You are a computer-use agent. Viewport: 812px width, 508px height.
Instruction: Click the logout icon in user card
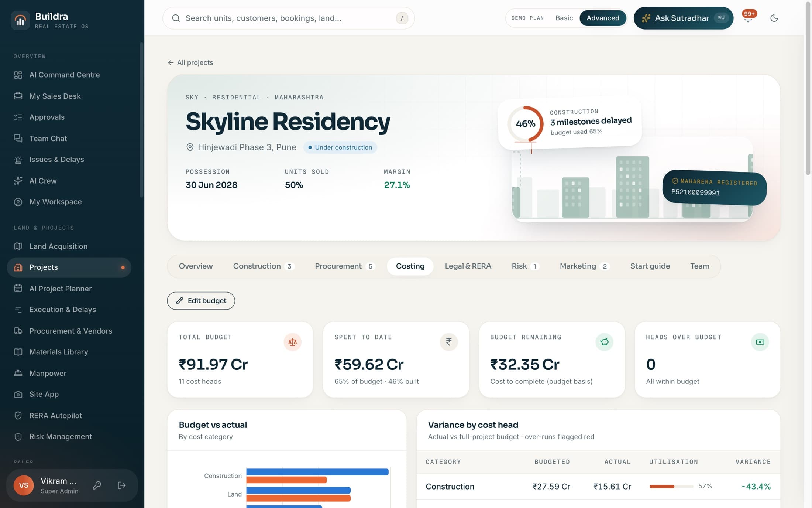pos(122,485)
